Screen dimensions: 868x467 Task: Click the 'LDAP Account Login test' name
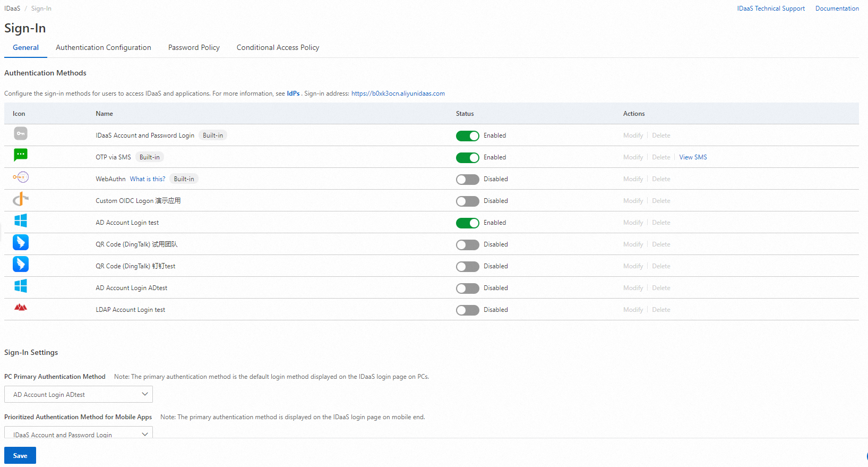coord(130,310)
